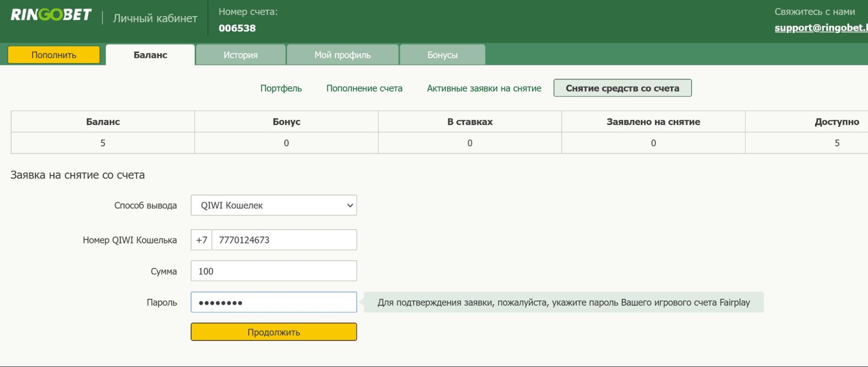
Task: Expand the Способ вывода dropdown
Action: [x=274, y=205]
